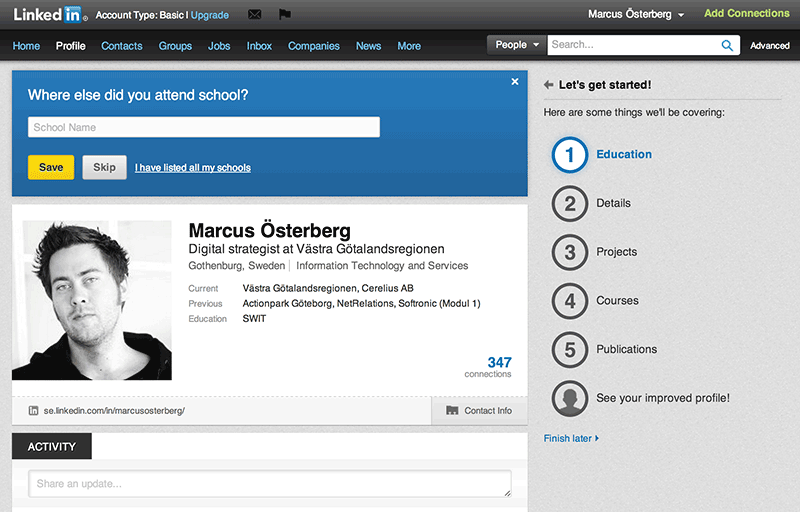Close the school prompt with X
The width and height of the screenshot is (800, 512).
pos(515,82)
